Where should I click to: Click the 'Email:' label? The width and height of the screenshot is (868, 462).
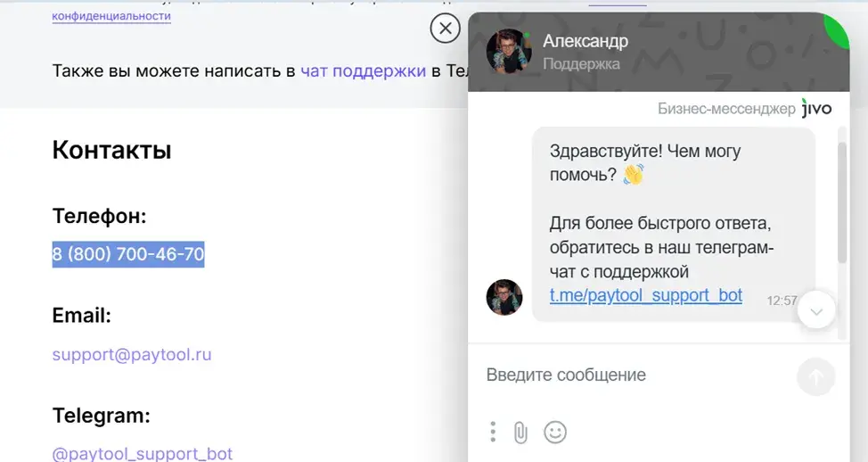pos(82,316)
